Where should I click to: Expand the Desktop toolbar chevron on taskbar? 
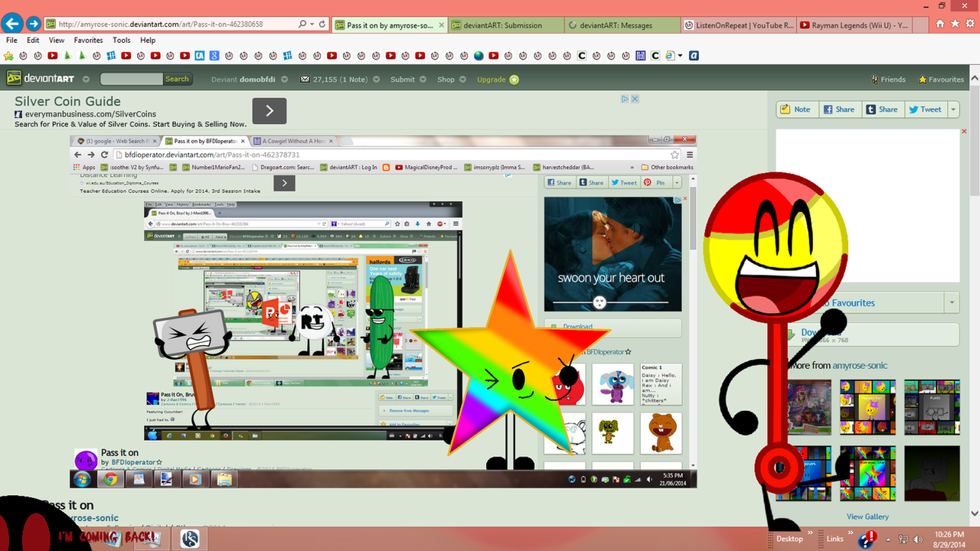click(x=810, y=533)
